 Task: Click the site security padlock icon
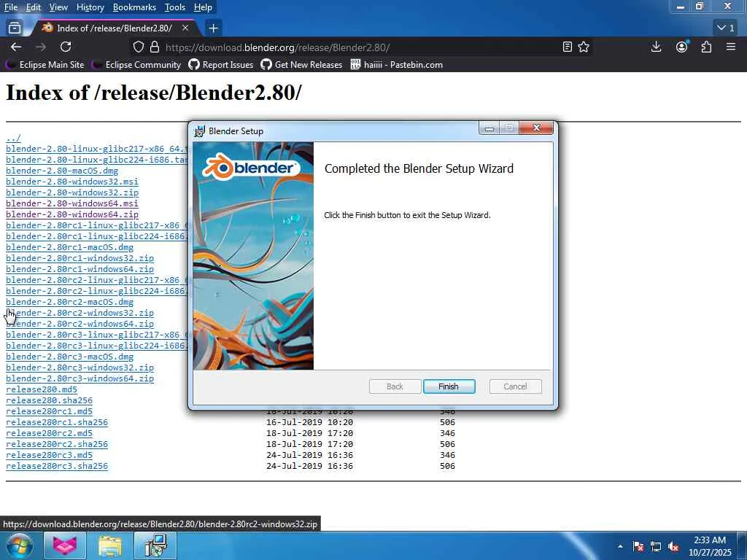154,47
